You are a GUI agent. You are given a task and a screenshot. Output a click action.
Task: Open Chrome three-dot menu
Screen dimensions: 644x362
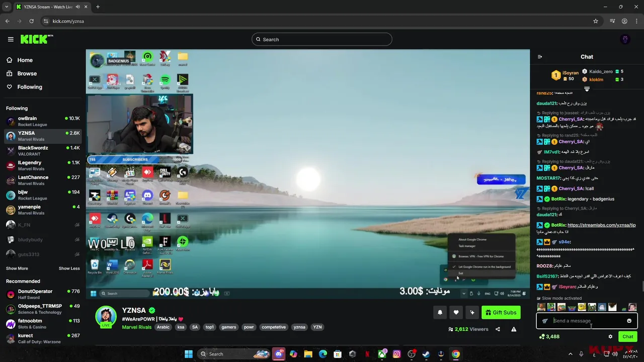pos(636,21)
